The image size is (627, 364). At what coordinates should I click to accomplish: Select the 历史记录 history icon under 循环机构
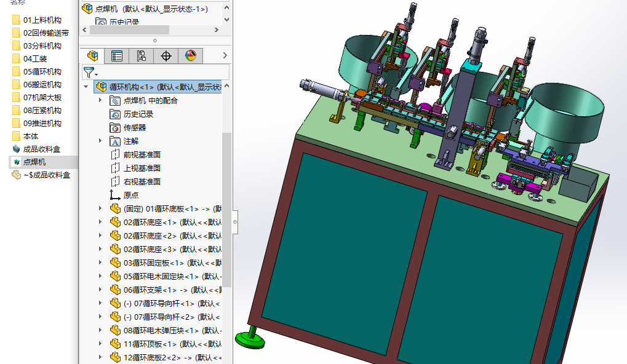(115, 114)
